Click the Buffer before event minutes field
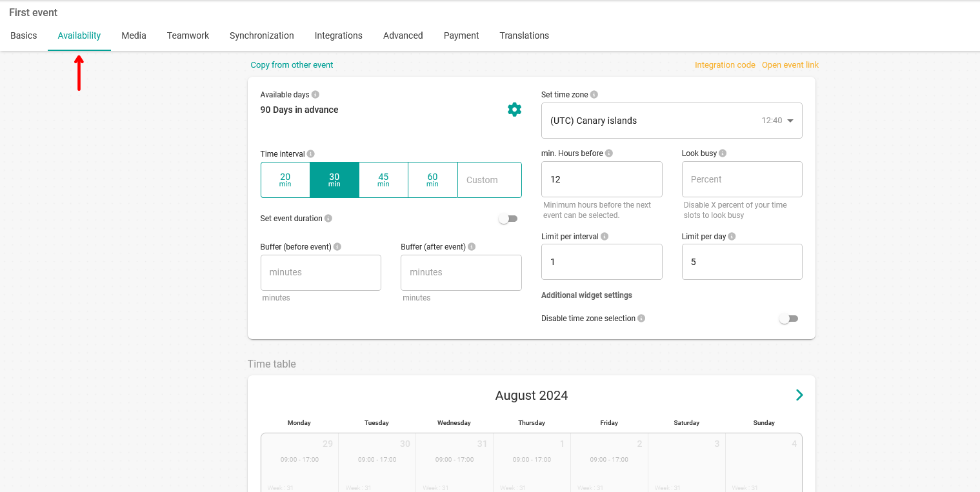The image size is (980, 492). tap(321, 273)
